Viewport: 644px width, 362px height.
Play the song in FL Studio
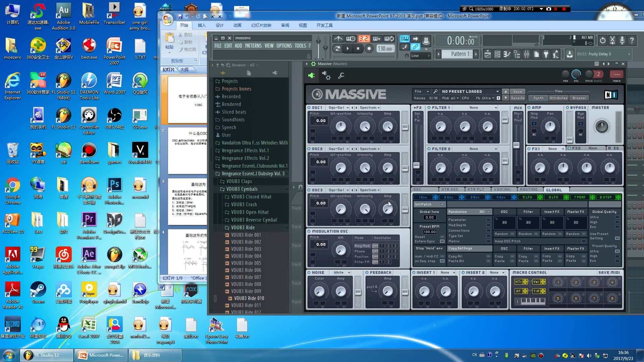click(347, 49)
